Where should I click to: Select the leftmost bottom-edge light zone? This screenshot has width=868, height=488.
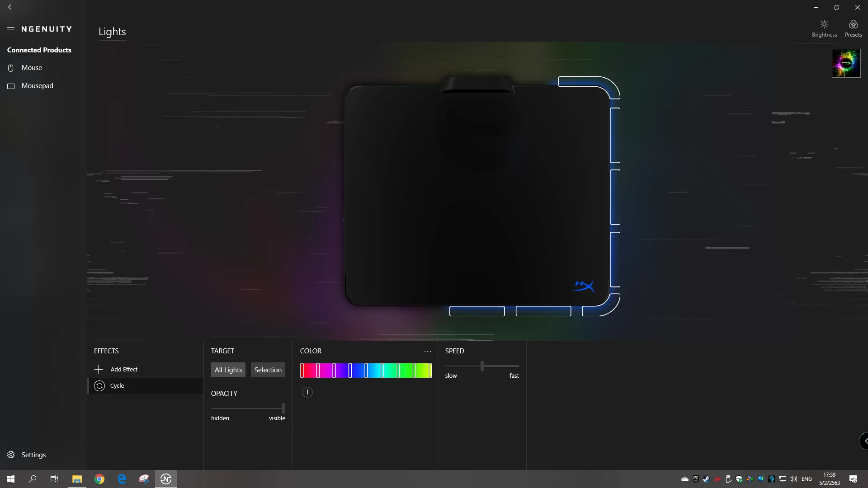click(477, 311)
